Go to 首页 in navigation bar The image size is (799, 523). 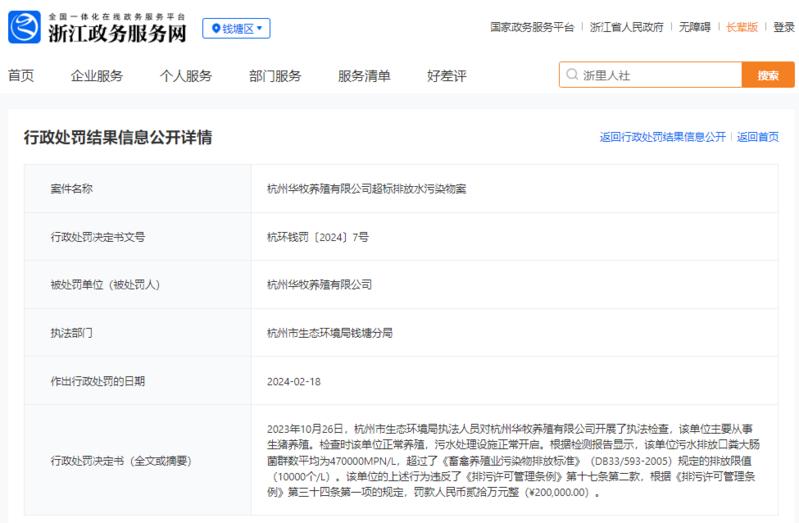tap(21, 76)
